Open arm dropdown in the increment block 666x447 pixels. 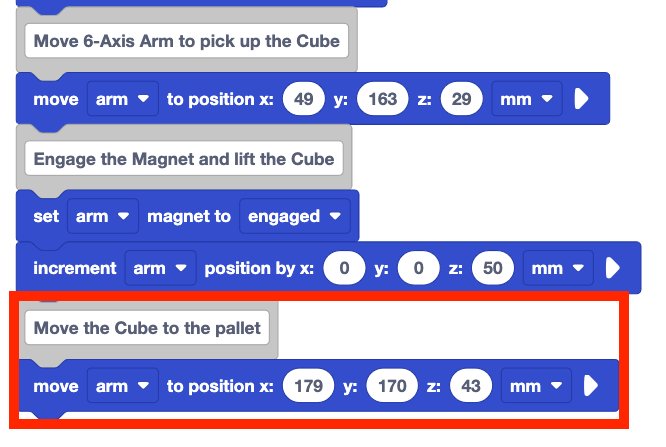click(x=158, y=268)
